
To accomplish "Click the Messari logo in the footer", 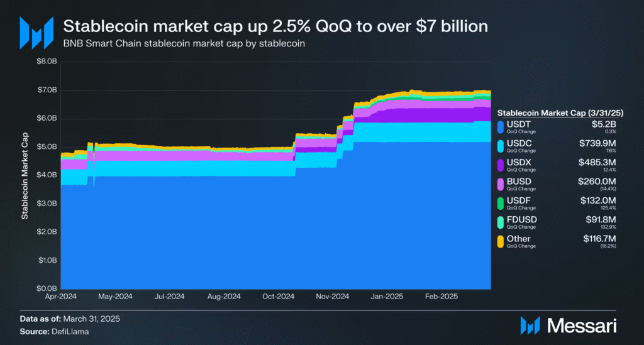I will [x=569, y=326].
